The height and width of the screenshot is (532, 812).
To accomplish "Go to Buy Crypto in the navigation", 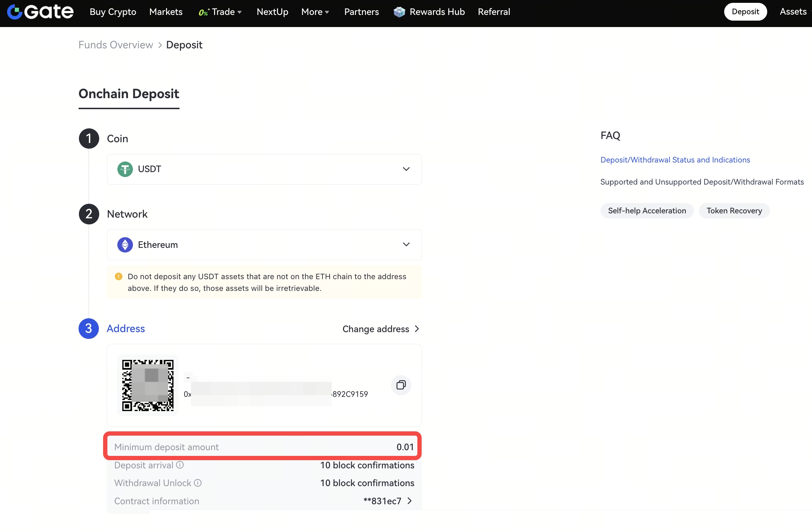I will [x=113, y=12].
